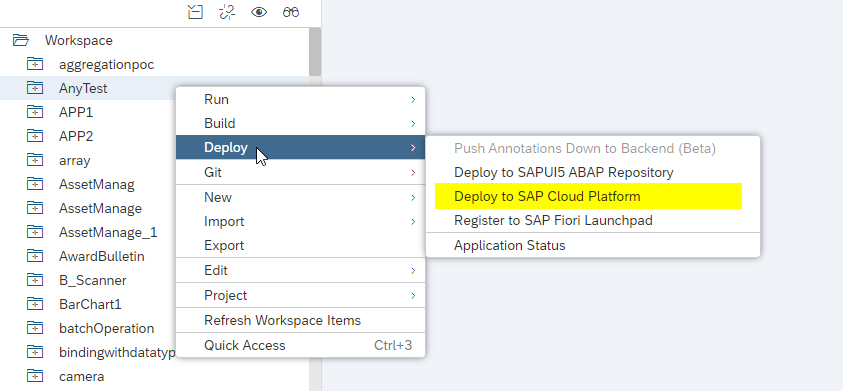Open the Project submenu

[301, 295]
